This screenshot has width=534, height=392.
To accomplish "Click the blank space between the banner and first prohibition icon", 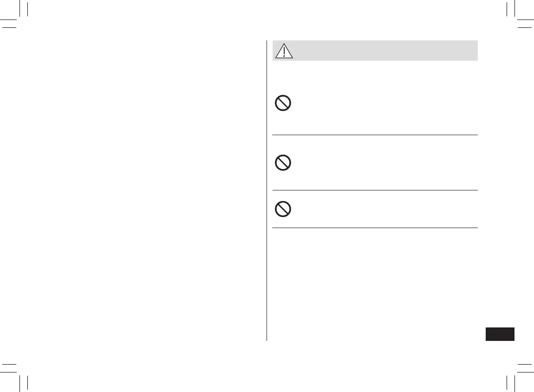I will click(375, 77).
